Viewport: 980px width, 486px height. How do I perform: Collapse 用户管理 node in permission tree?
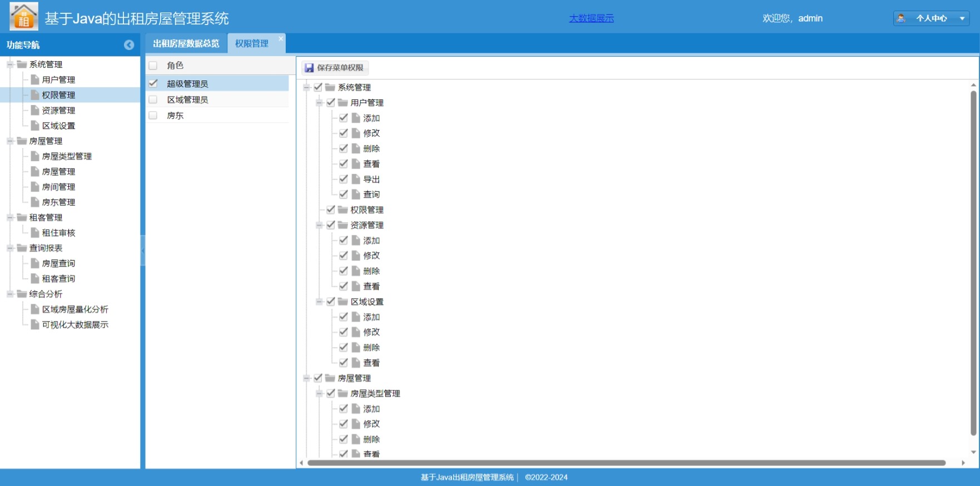click(x=319, y=103)
